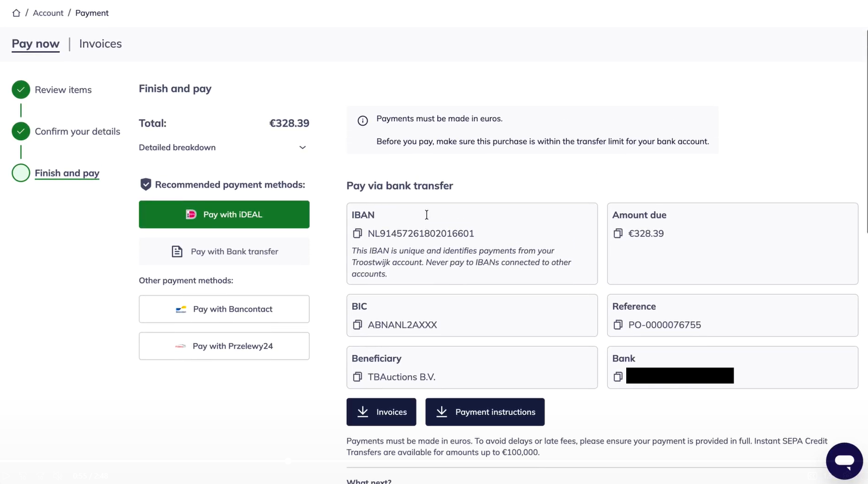Click the payment info notice icon
Viewport: 868px width, 484px height.
363,121
